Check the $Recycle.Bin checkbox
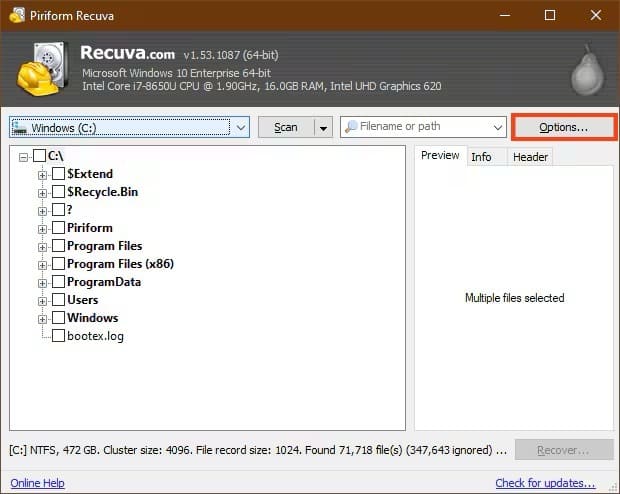620x494 pixels. 58,191
